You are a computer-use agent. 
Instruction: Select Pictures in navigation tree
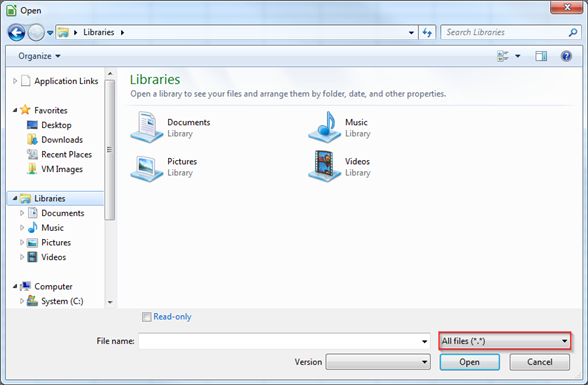point(56,243)
